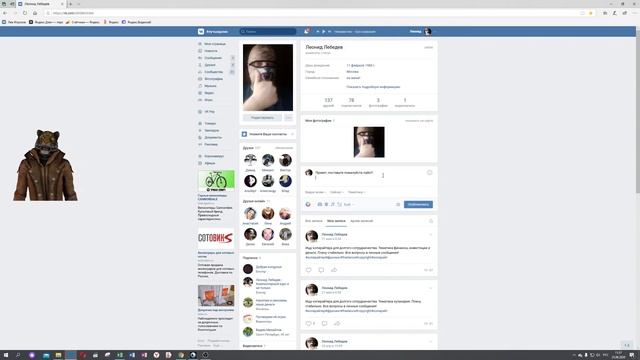The width and height of the screenshot is (640, 360).
Task: Switch to the Архив записей tab
Action: [x=362, y=221]
